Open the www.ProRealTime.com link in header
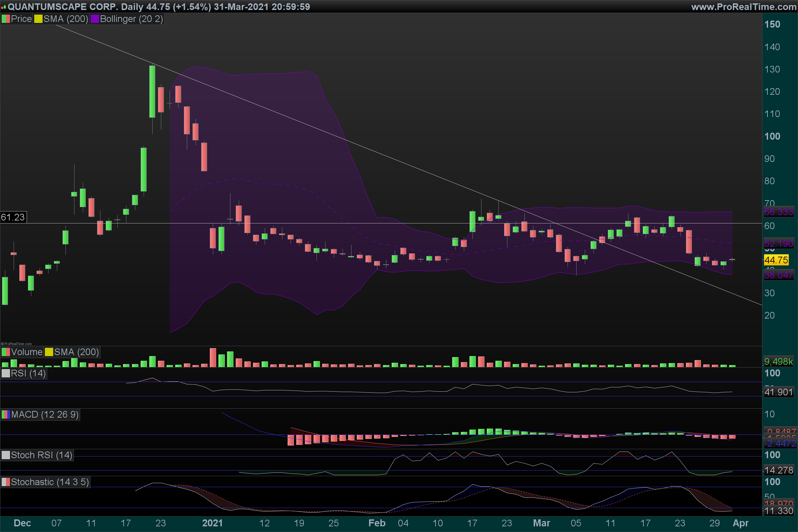798x532 pixels. coord(744,7)
